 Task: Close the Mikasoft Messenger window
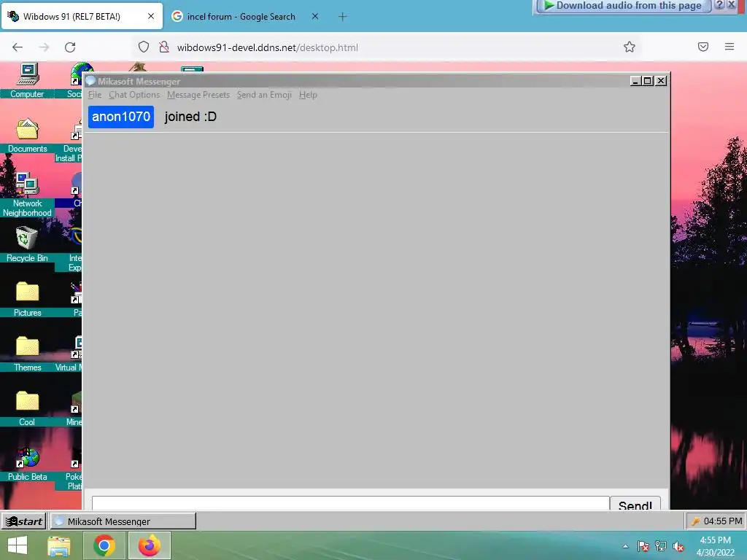click(x=661, y=81)
